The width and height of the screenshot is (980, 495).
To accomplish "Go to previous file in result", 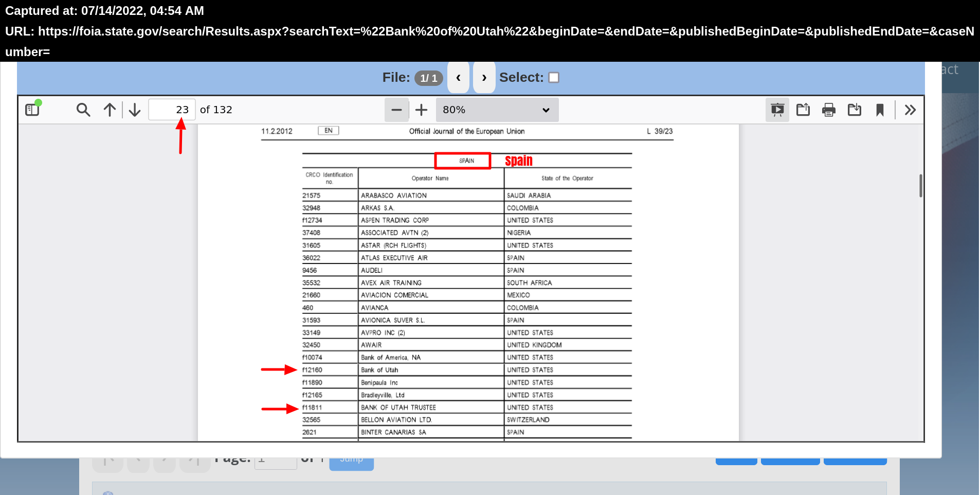I will click(x=458, y=78).
